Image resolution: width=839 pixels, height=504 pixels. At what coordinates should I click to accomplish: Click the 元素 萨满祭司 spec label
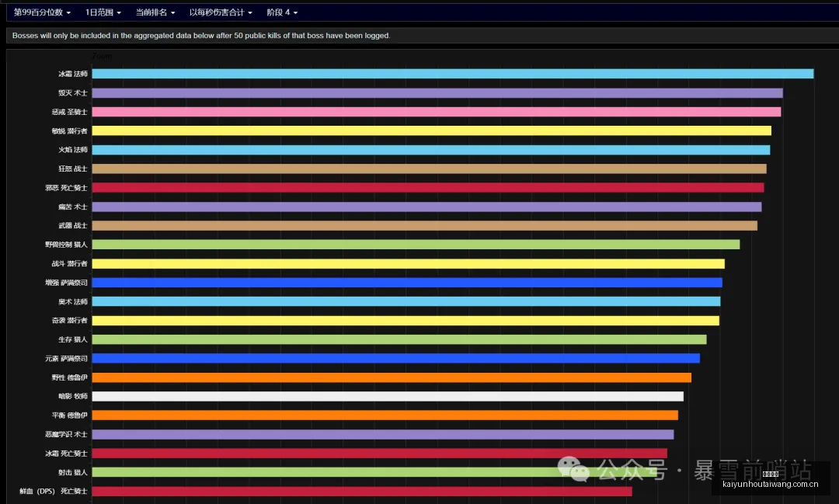click(66, 359)
